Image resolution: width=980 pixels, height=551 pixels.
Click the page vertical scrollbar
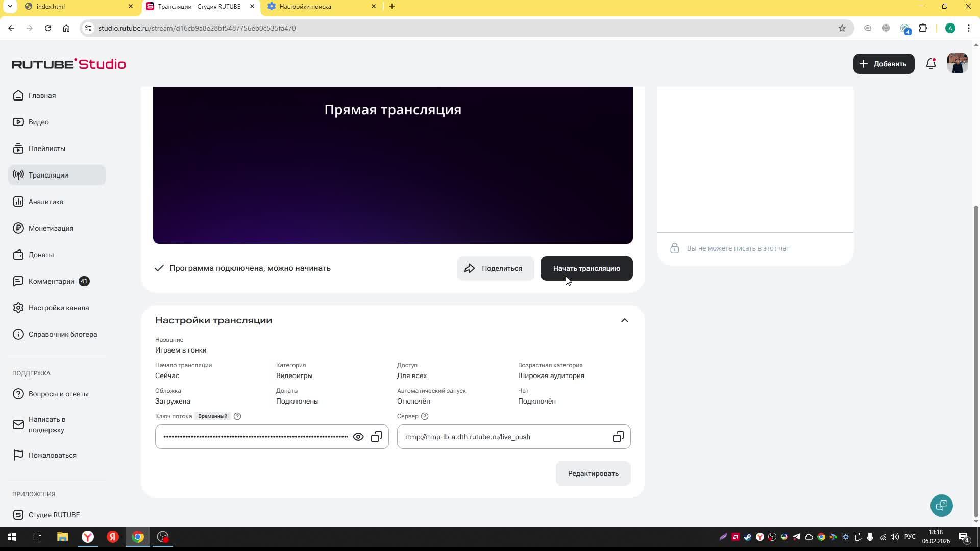point(976,357)
